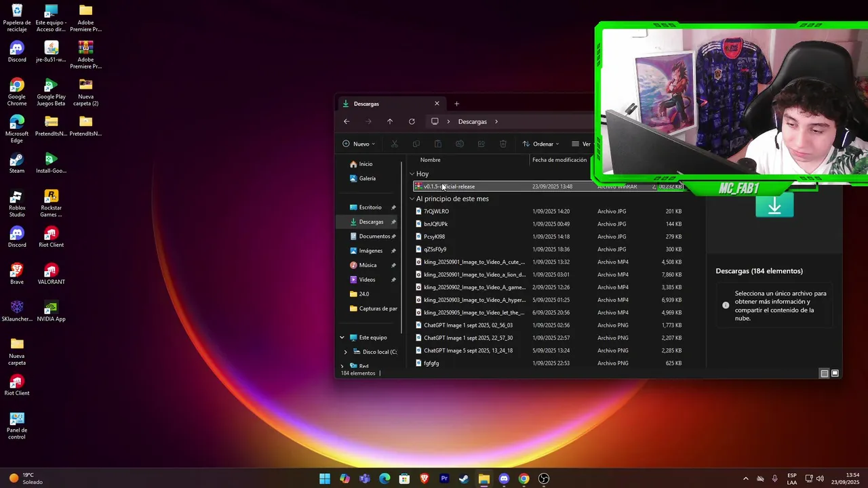Click the Paste icon in Explorer toolbar
This screenshot has width=868, height=488.
point(438,144)
